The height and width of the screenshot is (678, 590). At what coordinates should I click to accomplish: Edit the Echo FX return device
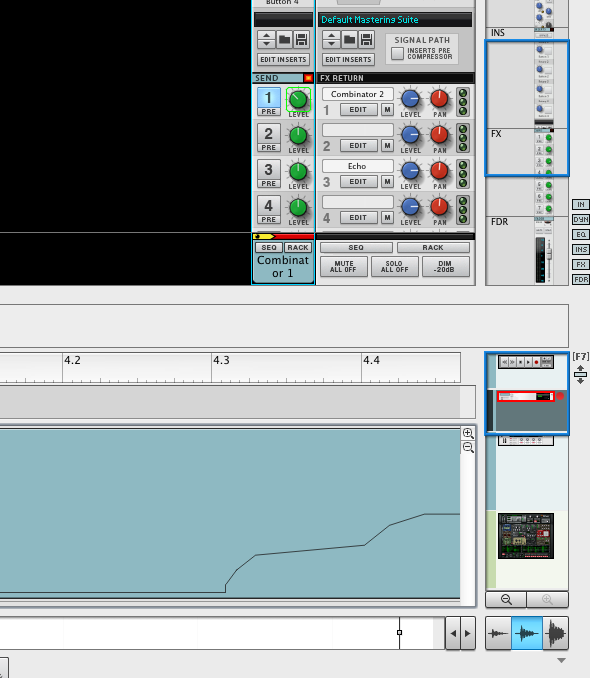358,182
